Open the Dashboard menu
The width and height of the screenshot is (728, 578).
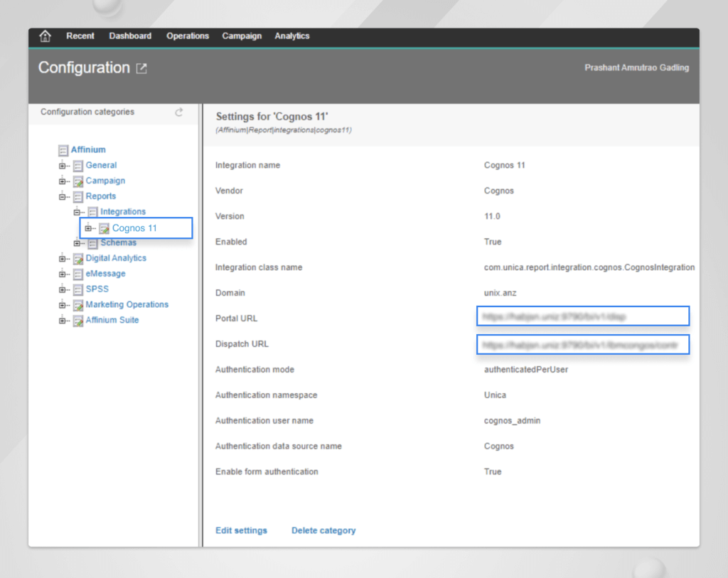click(130, 36)
